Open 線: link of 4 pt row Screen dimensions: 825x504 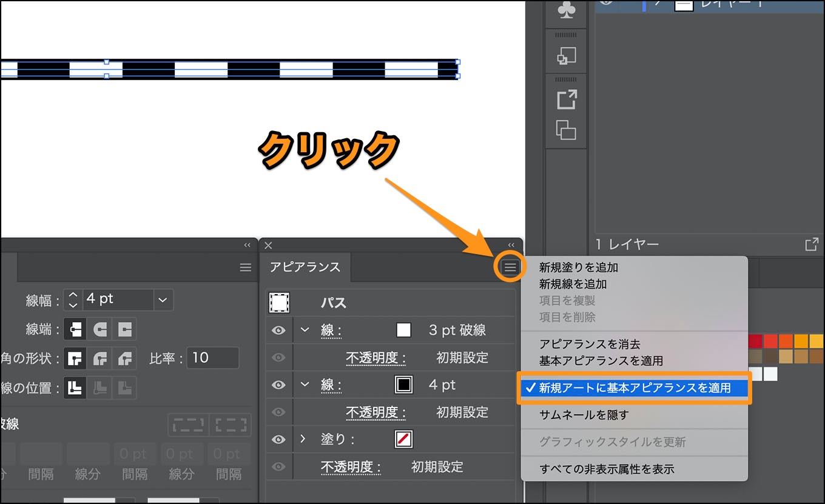click(331, 385)
